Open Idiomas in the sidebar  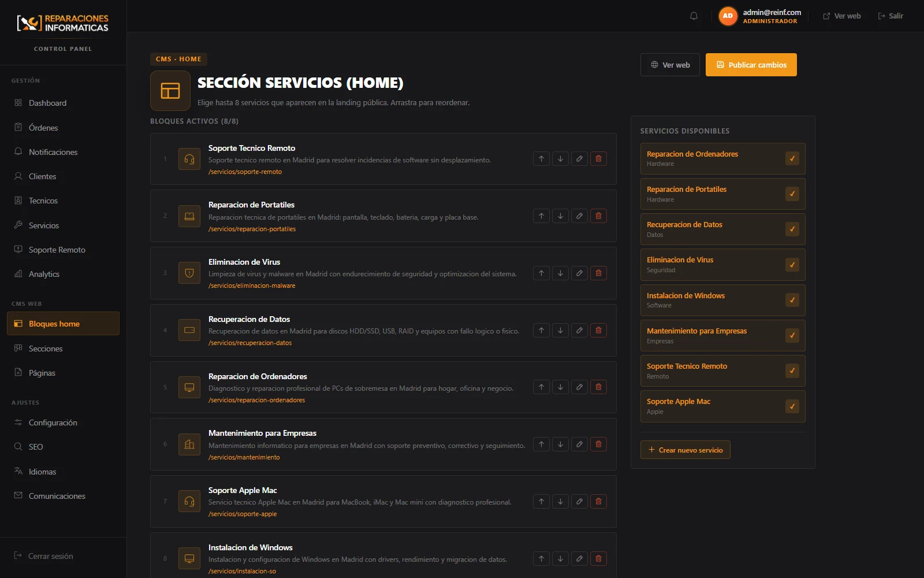[63, 472]
